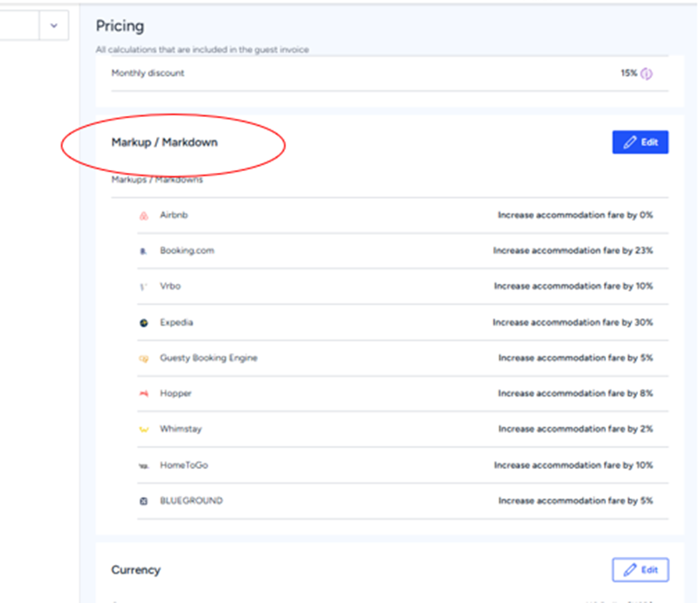The width and height of the screenshot is (700, 603).
Task: Click Whimstay's 'Increase accommodation fare by 2%' value
Action: (x=576, y=429)
